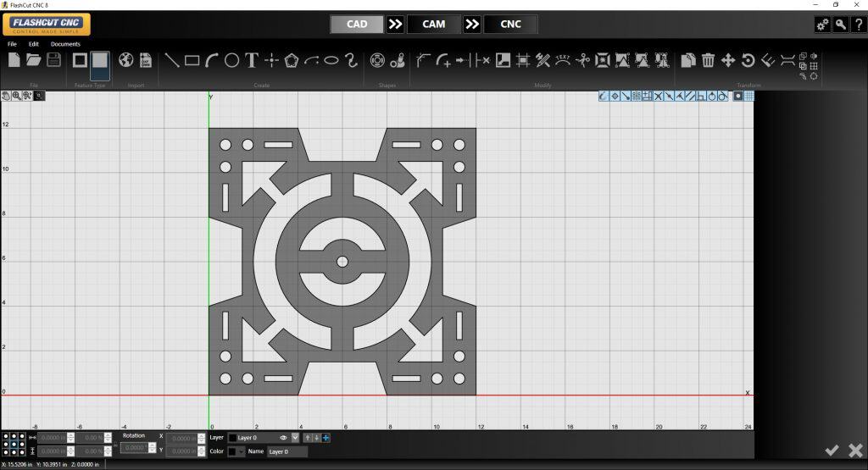Click the Import DXF/DWG file icon
This screenshot has height=470, width=868.
pyautogui.click(x=145, y=60)
